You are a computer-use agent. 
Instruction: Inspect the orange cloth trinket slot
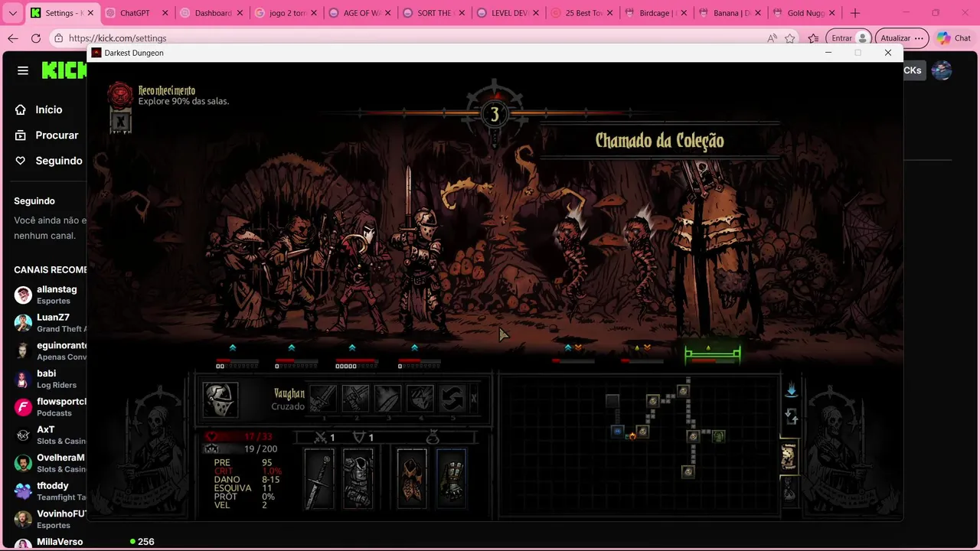click(412, 480)
